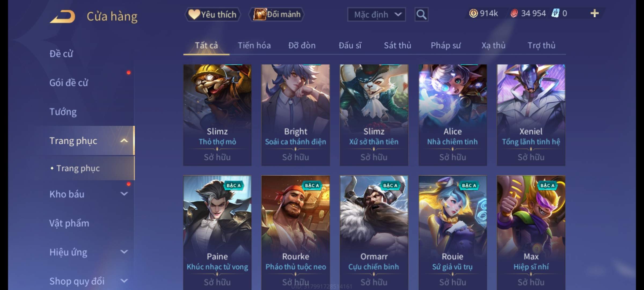The height and width of the screenshot is (290, 644).
Task: Switch to the Tiến hóa tab
Action: point(254,45)
